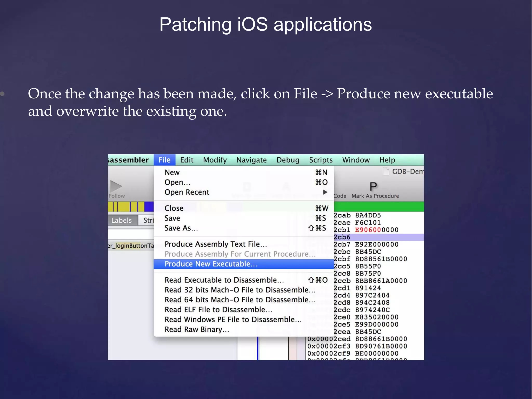This screenshot has height=399, width=532.
Task: Select the line with bytes 894C2408
Action: 379,303
